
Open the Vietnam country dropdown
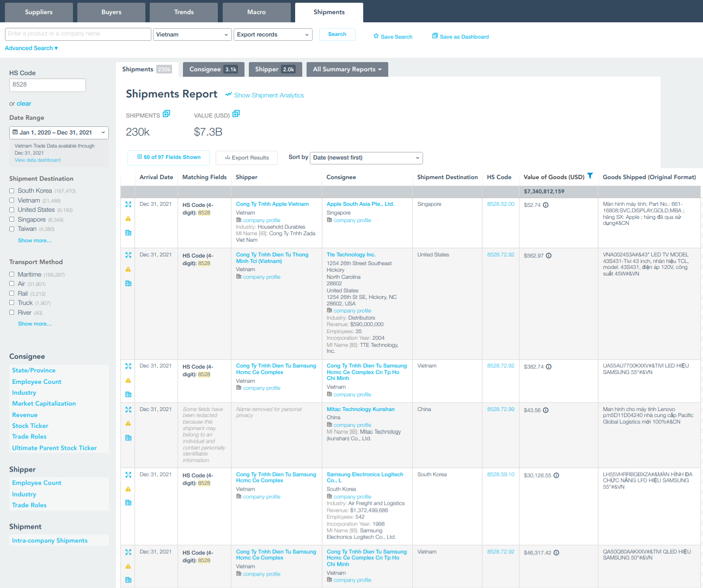[192, 35]
